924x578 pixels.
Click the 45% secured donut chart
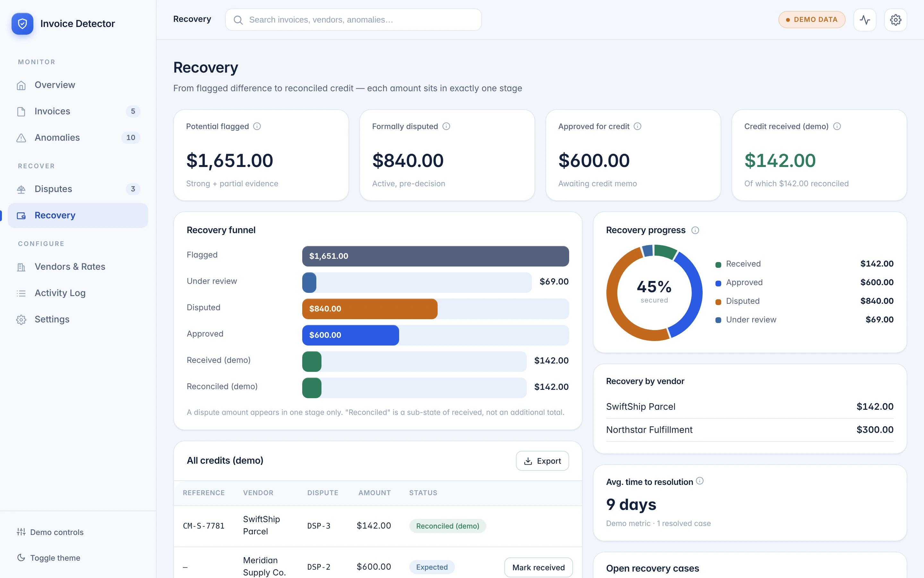[654, 293]
